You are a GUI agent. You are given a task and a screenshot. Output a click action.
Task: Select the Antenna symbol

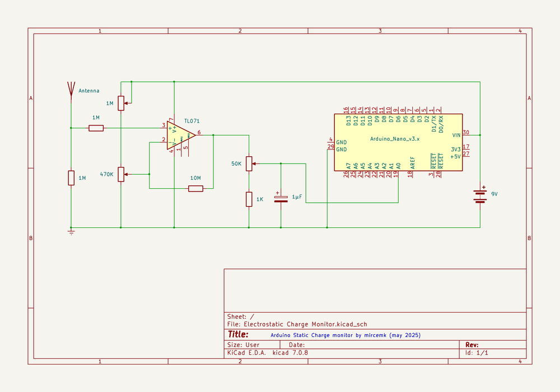[x=71, y=89]
